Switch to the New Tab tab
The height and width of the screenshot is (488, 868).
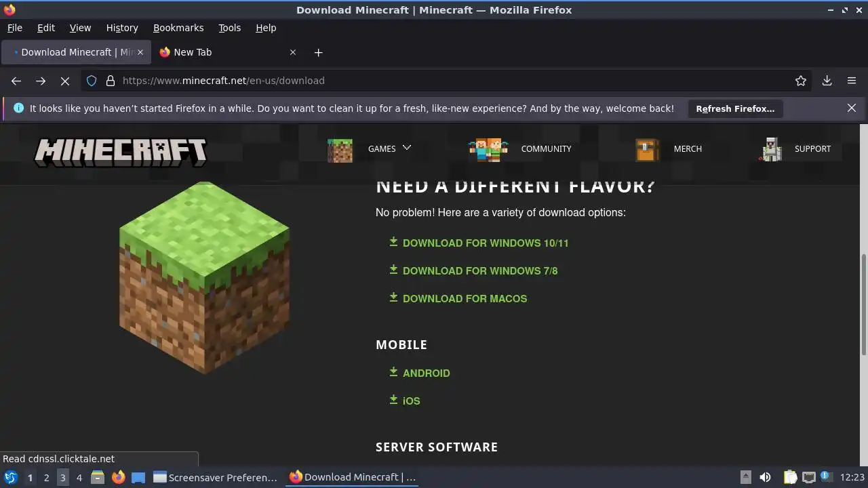pyautogui.click(x=227, y=52)
